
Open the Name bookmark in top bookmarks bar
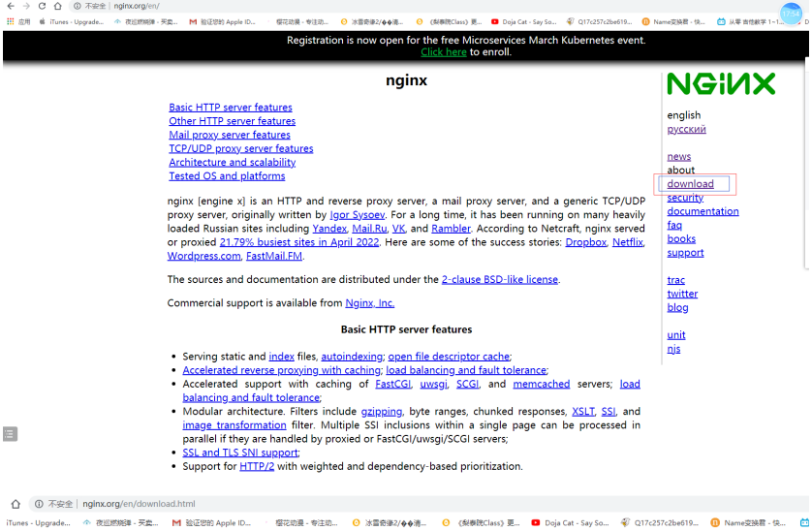pyautogui.click(x=673, y=21)
